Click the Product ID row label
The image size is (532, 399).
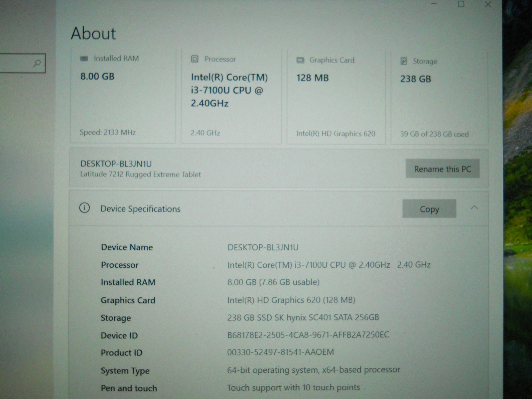click(122, 353)
